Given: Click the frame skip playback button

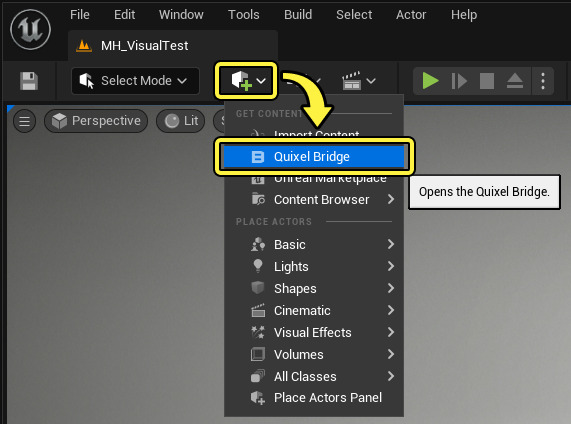Looking at the screenshot, I should pos(459,81).
